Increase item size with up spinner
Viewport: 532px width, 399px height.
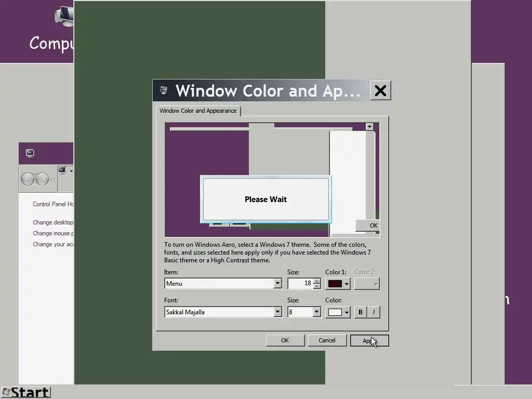coord(317,281)
